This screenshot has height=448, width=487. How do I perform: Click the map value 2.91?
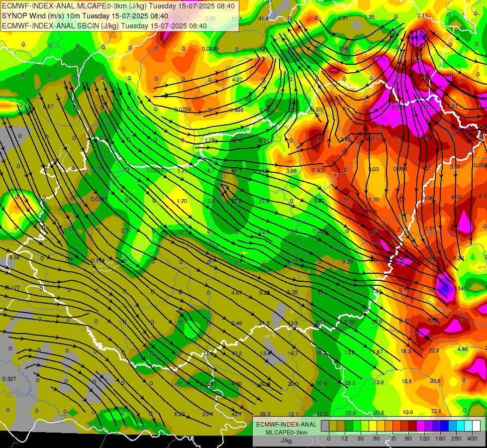(343, 18)
